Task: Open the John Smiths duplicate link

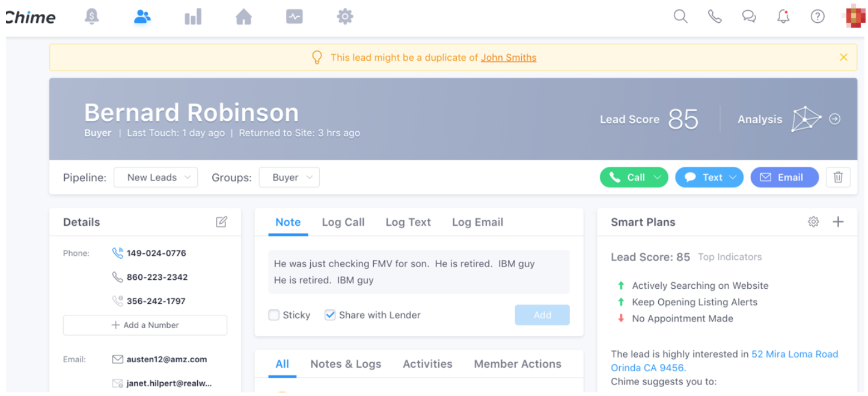Action: click(509, 58)
